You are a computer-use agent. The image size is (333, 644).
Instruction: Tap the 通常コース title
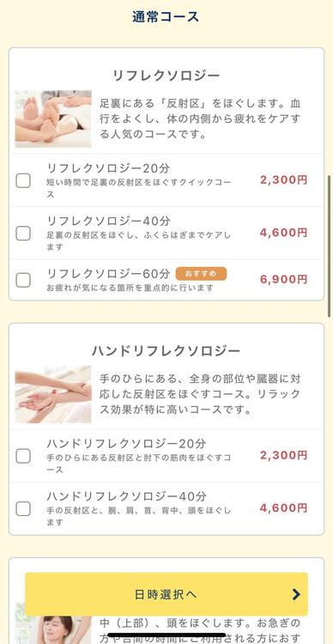click(166, 17)
